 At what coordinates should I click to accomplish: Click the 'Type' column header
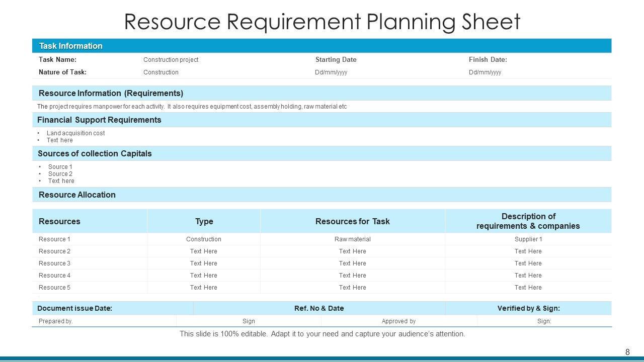204,221
